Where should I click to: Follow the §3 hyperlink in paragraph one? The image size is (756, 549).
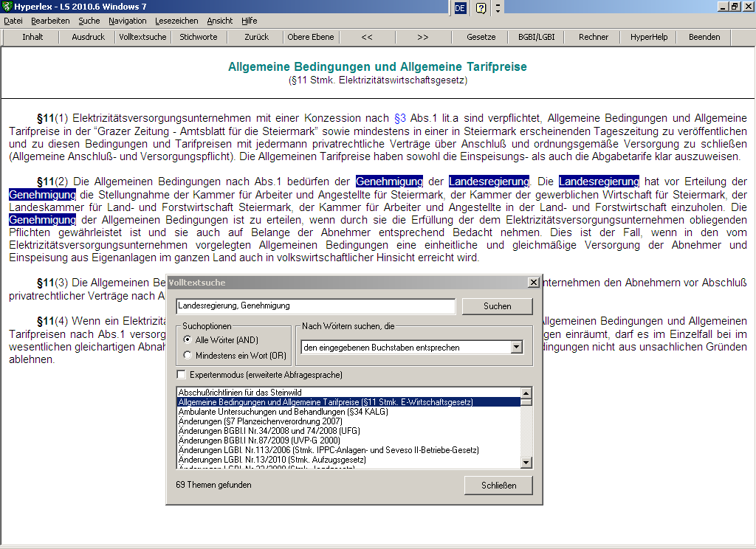[400, 119]
